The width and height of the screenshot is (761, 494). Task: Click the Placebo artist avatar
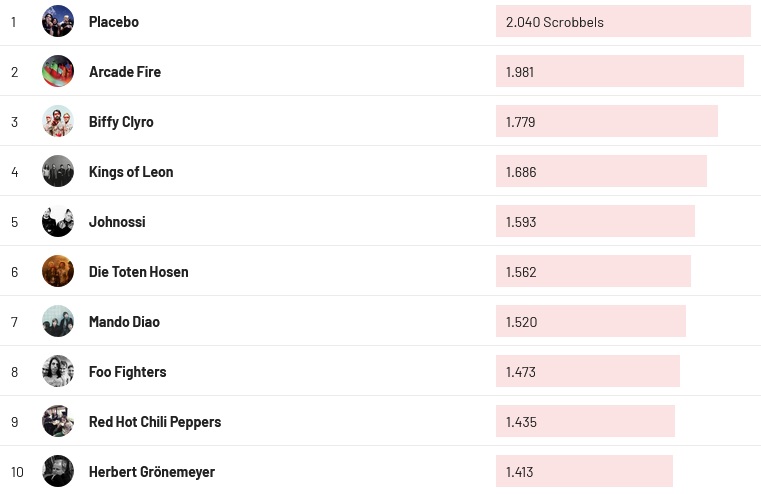[x=58, y=21]
